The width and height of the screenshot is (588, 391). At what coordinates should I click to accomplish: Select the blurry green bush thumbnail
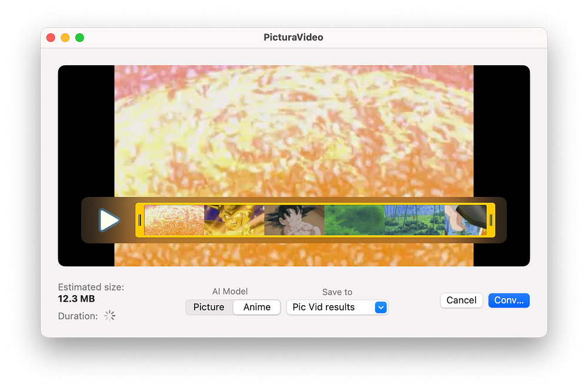point(355,220)
